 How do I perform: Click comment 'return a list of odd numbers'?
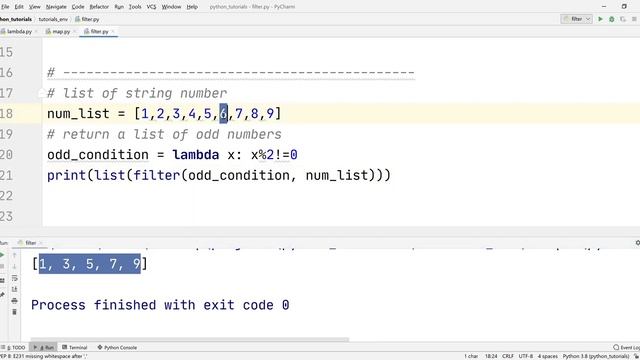pyautogui.click(x=172, y=134)
